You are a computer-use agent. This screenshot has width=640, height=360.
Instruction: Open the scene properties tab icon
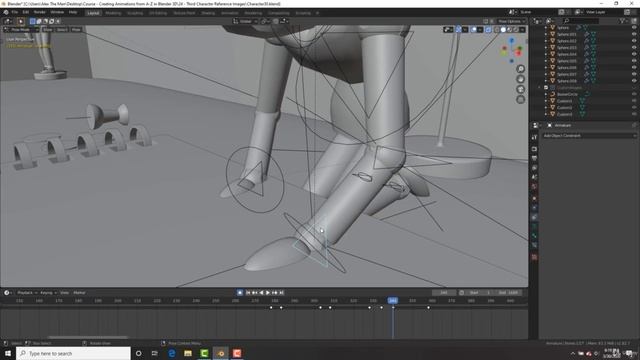pyautogui.click(x=534, y=177)
